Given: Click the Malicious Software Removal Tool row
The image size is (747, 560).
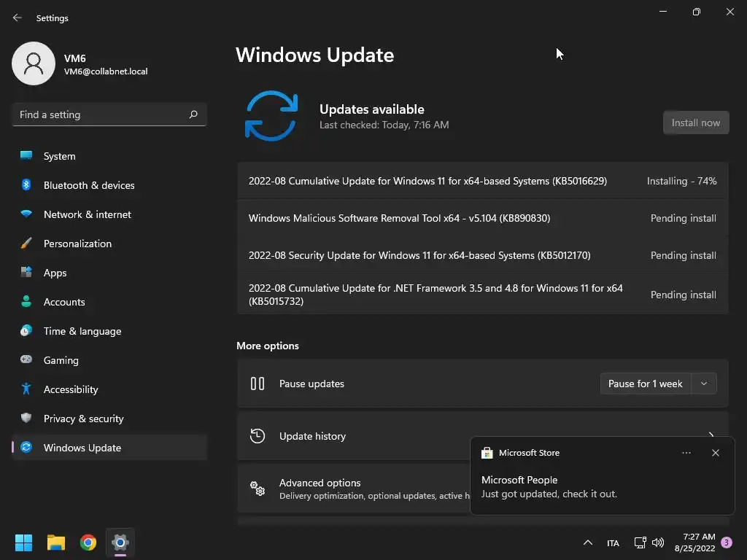Looking at the screenshot, I should click(x=483, y=218).
